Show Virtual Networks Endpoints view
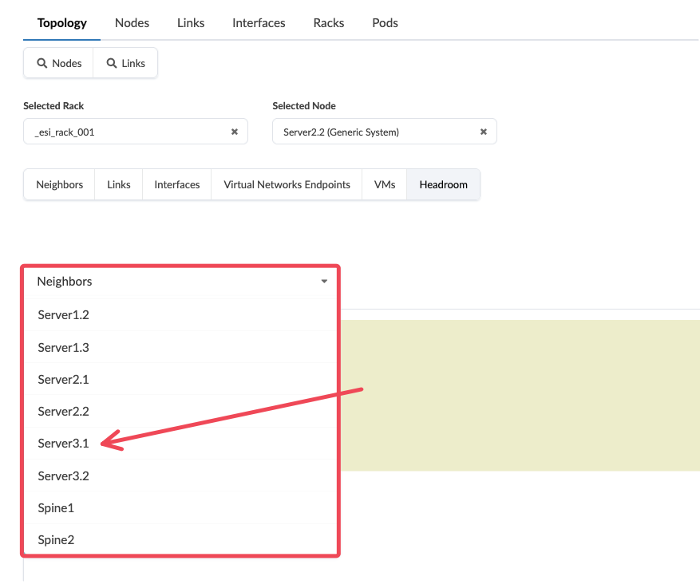Screen dimensions: 700x588 (287, 184)
